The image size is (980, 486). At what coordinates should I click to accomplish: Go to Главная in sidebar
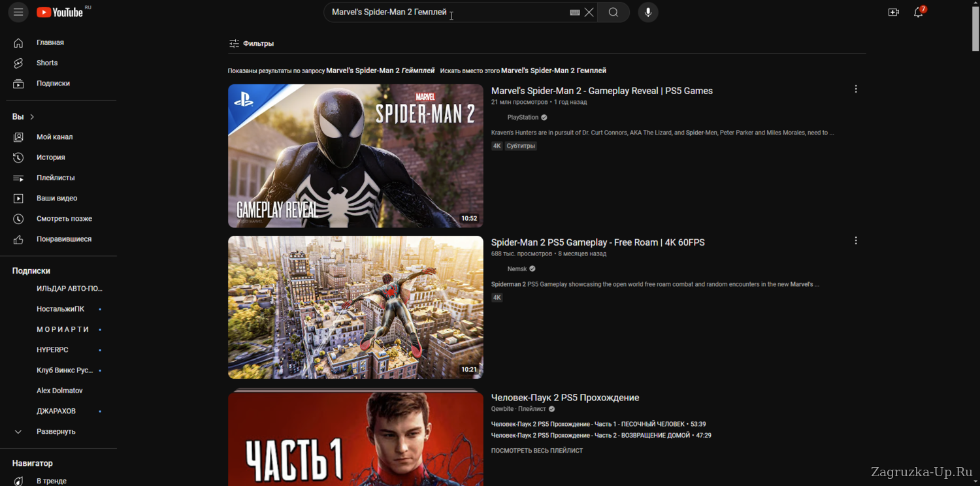50,42
